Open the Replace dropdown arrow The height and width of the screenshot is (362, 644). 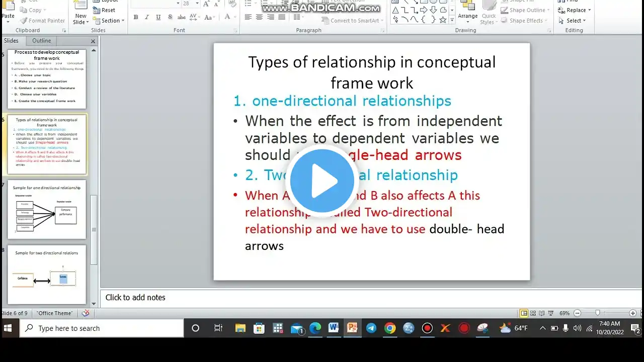pos(590,10)
